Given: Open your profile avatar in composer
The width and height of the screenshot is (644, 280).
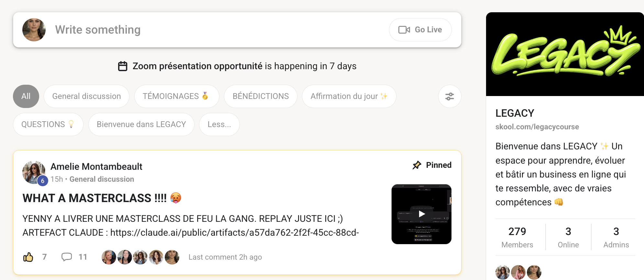Looking at the screenshot, I should point(34,30).
